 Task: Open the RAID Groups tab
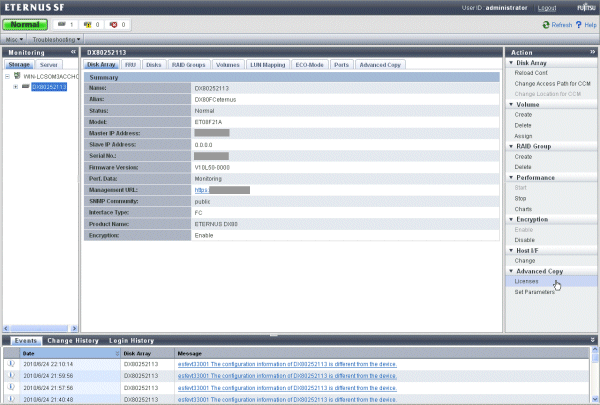pos(189,65)
